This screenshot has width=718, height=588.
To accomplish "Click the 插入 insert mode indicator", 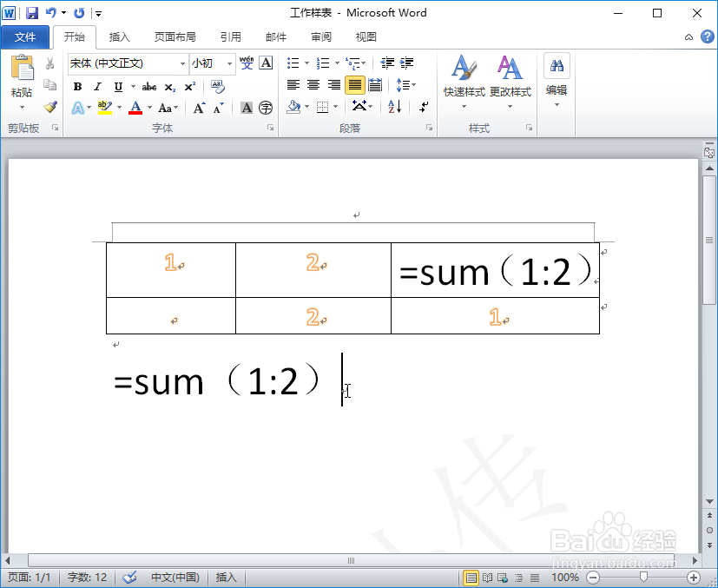I will point(227,578).
